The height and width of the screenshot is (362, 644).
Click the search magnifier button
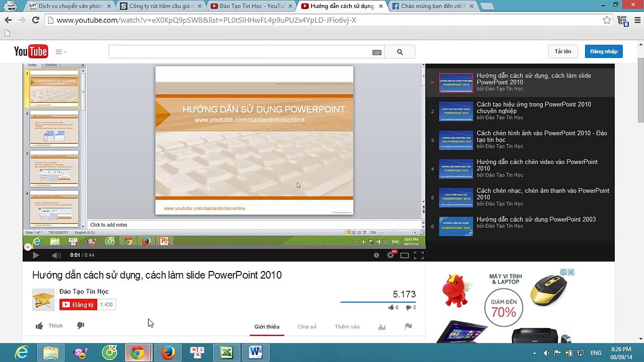pos(400,52)
